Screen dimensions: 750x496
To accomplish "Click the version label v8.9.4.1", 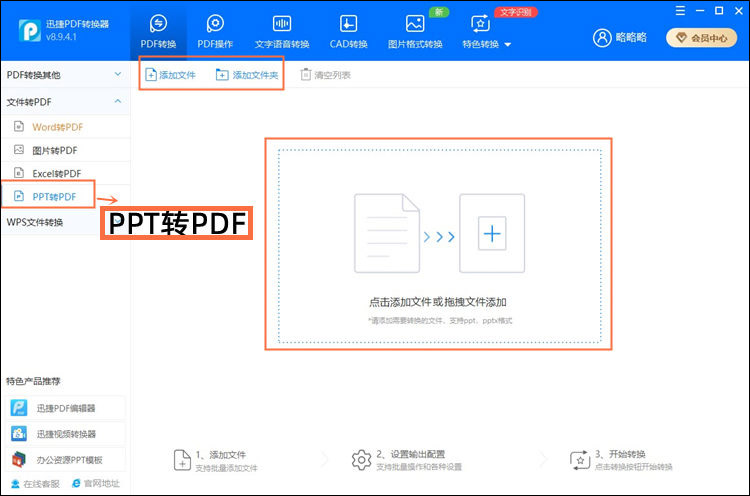I will [61, 37].
